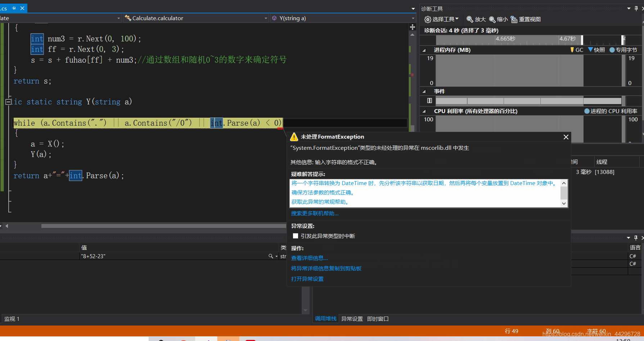The width and height of the screenshot is (644, 341).
Task: Click the 线程 column header
Action: [x=616, y=162]
